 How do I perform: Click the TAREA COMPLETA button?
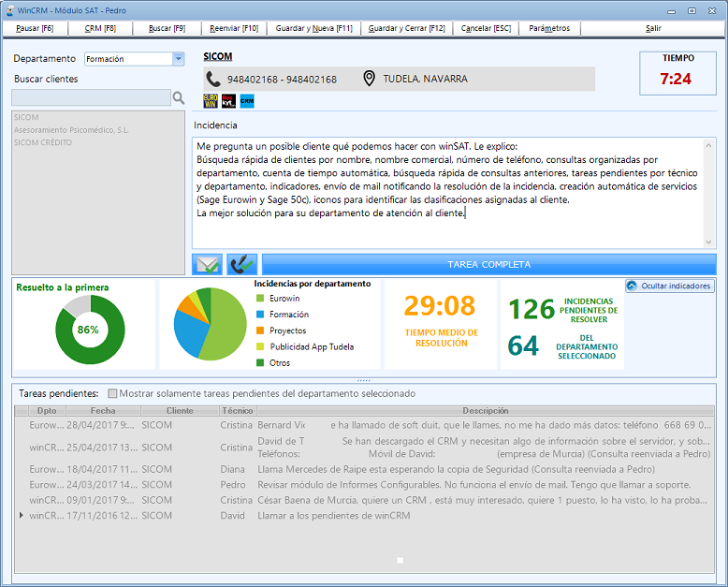pyautogui.click(x=488, y=264)
